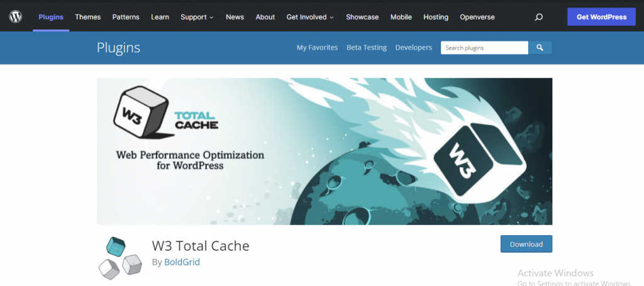Click the plugin search submit button
The image size is (644, 286).
(540, 48)
